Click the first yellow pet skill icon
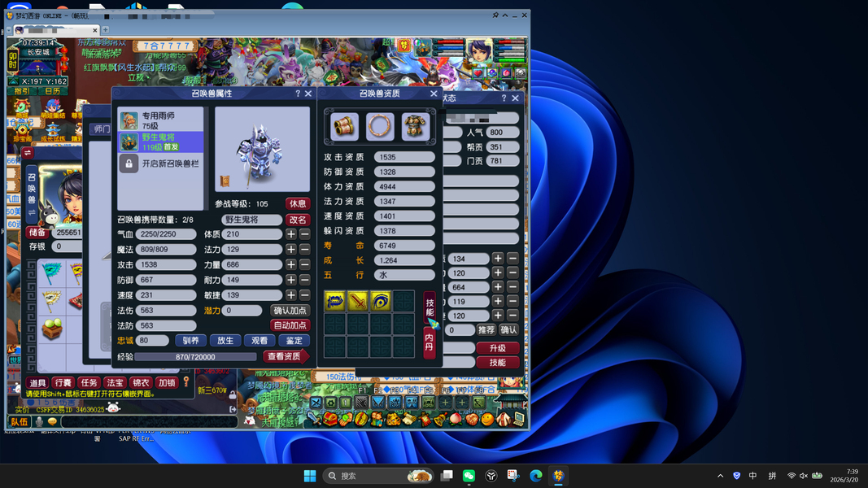Viewport: 868px width, 488px height. pyautogui.click(x=335, y=302)
